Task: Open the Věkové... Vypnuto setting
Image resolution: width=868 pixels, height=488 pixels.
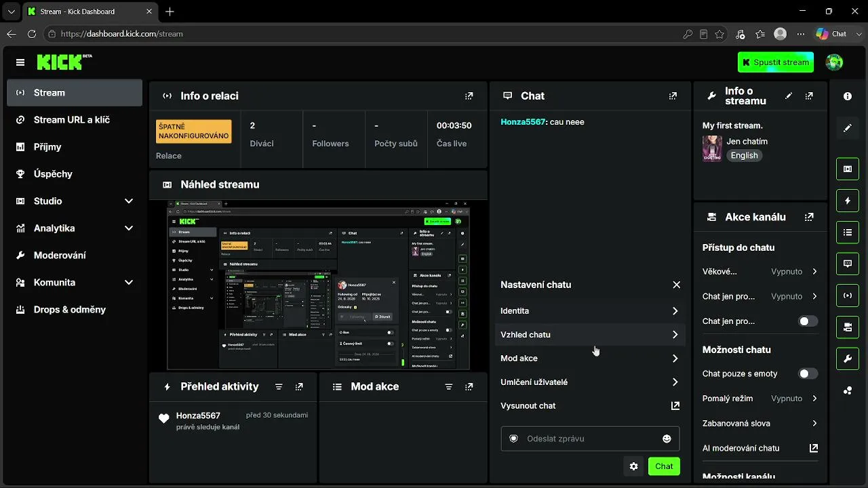Action: 760,272
